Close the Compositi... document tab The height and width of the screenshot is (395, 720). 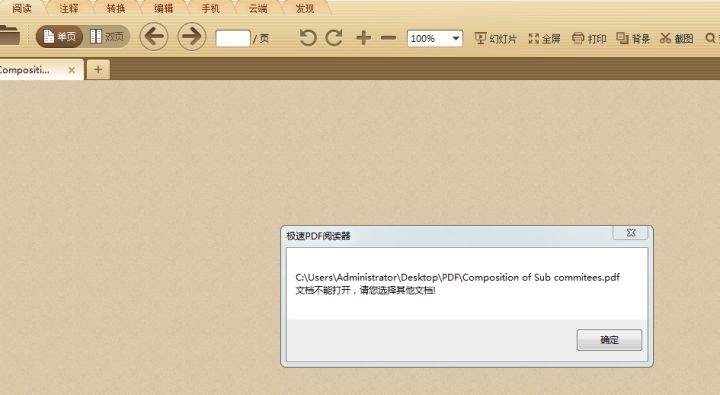point(72,70)
